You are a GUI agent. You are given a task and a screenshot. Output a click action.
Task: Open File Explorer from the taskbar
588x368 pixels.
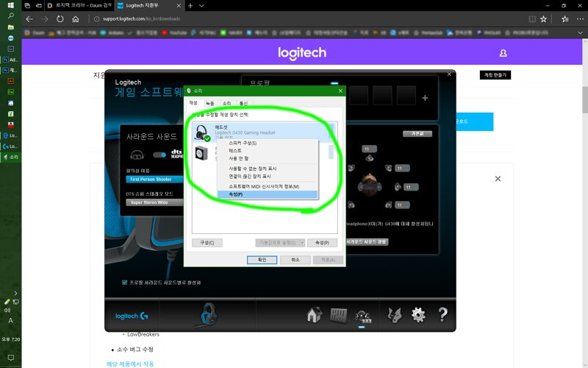click(x=10, y=27)
